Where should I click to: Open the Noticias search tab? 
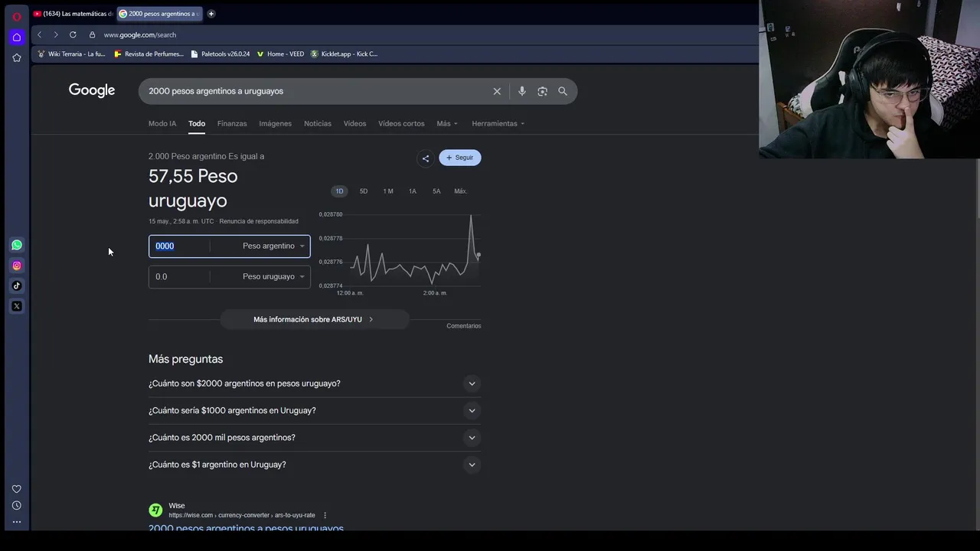click(x=318, y=123)
